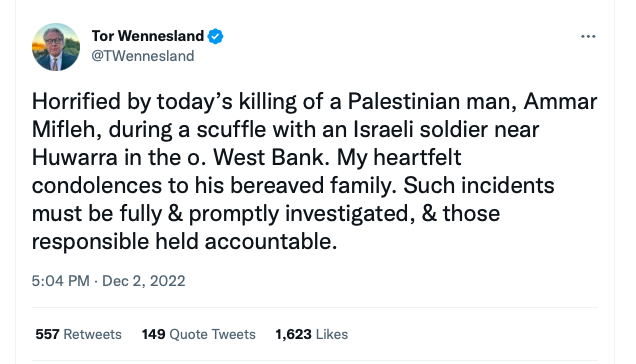Click the number 1,623 beside Likes

[293, 335]
